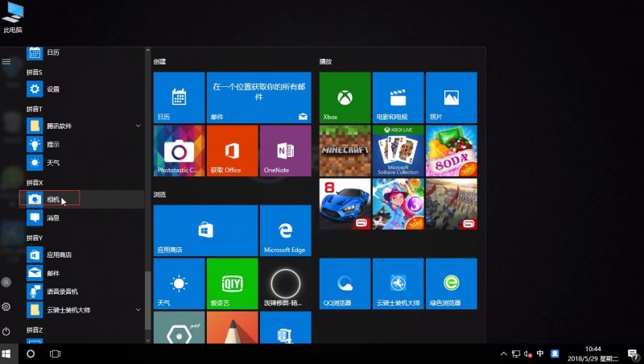The height and width of the screenshot is (364, 644).
Task: Open the power options button
Action: tap(6, 331)
